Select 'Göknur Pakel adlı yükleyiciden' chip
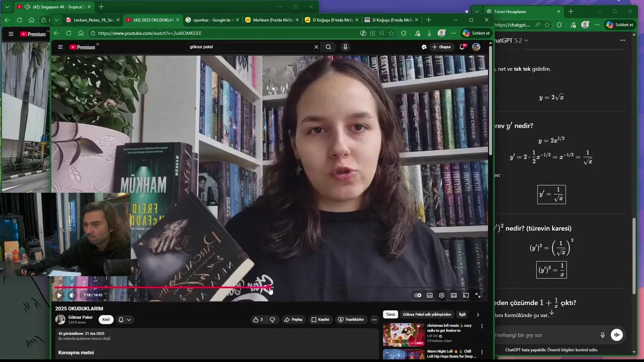Viewport: 644px width, 362px height. click(427, 314)
